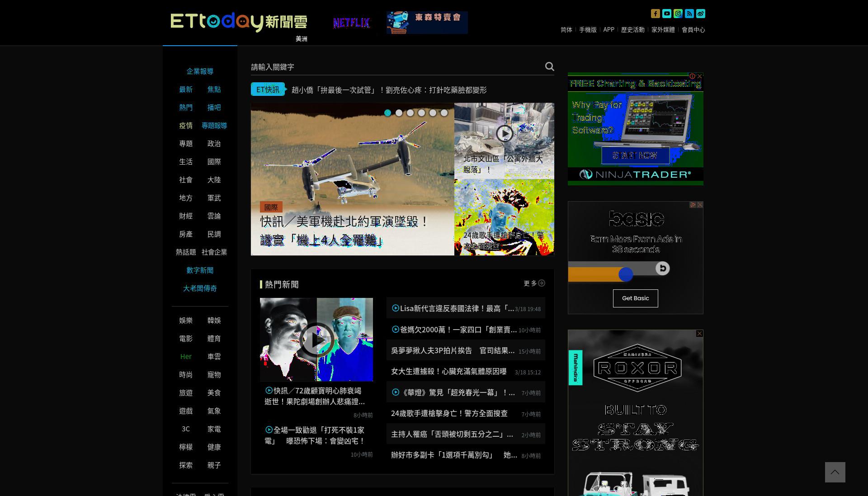Open 主持人罹癌 article
Screen dimensions: 868x496
point(452,435)
